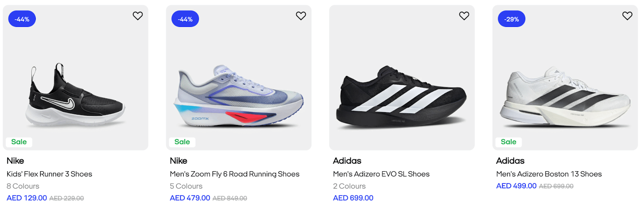Image resolution: width=644 pixels, height=201 pixels.
Task: Click the -29% discount badge
Action: [512, 19]
